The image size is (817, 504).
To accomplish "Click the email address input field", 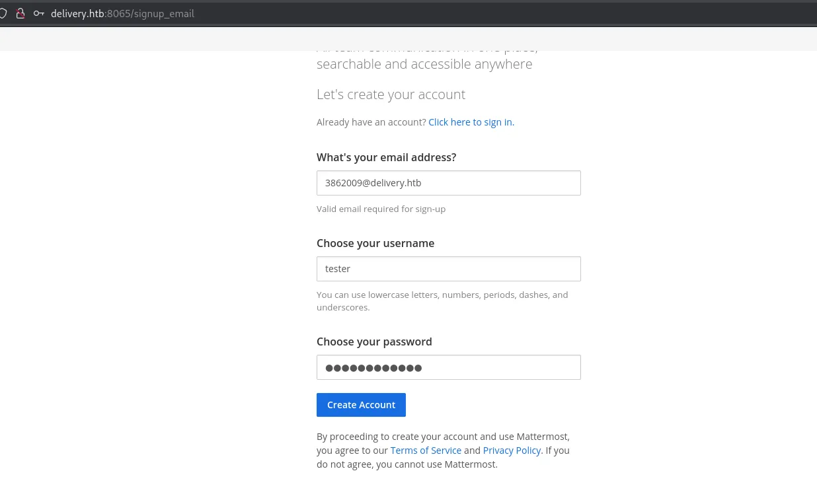I will click(448, 183).
